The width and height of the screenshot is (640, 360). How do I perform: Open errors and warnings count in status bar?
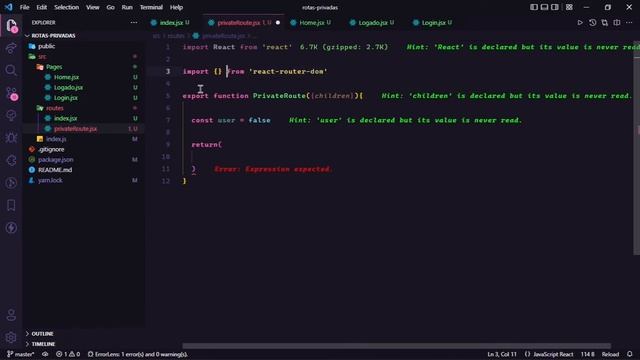(68, 354)
